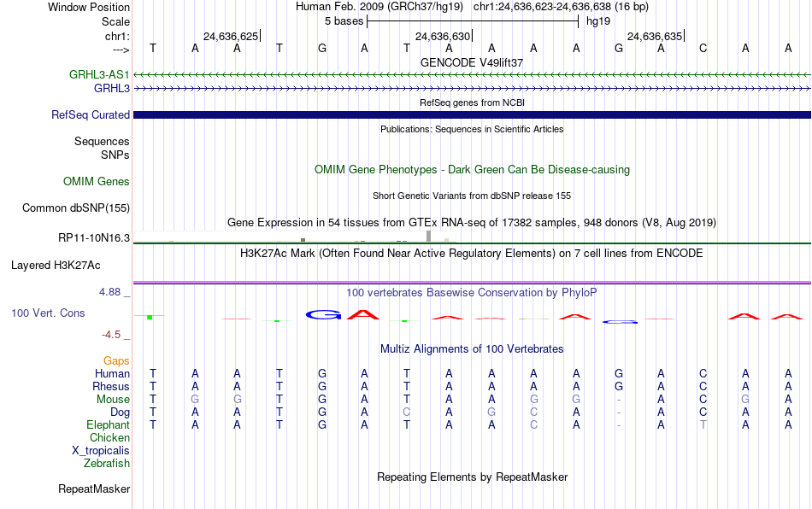Click the large red A next to blue G
This screenshot has height=509, width=812.
(363, 314)
